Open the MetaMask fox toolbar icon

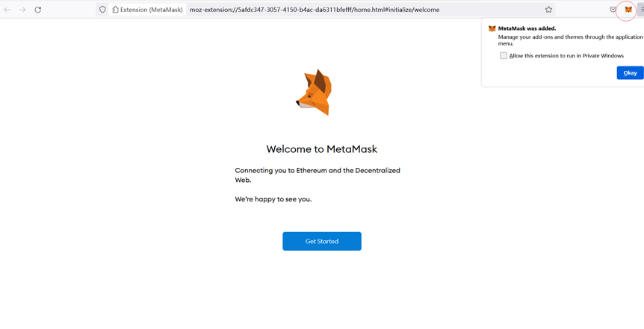click(x=628, y=10)
